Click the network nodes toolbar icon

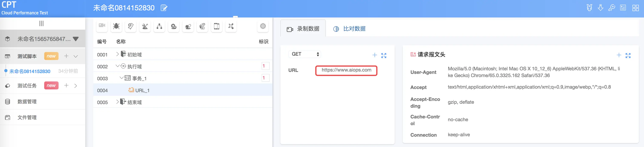231,26
